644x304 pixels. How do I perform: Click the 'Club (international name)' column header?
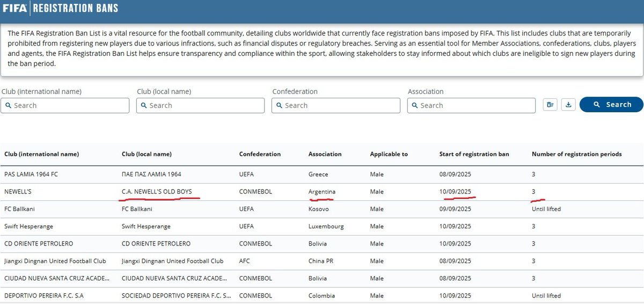pyautogui.click(x=42, y=154)
